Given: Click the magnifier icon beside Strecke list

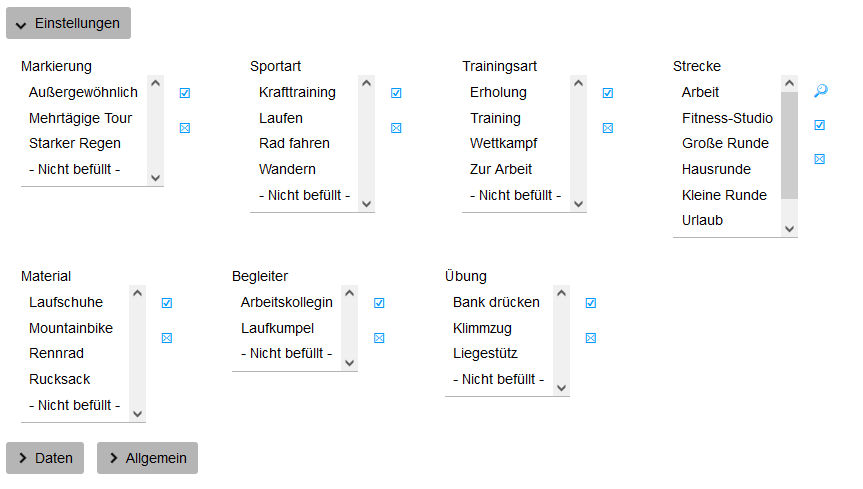Looking at the screenshot, I should point(820,91).
